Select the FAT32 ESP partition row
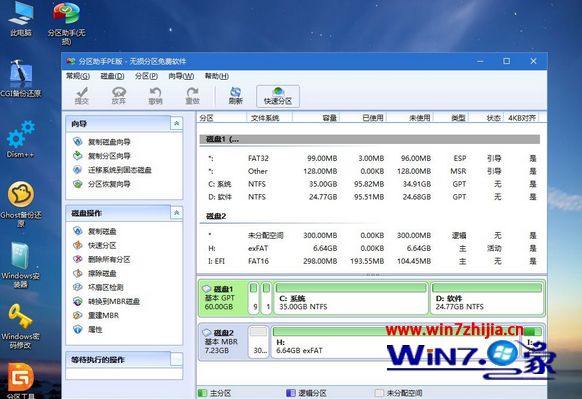The width and height of the screenshot is (582, 399). [x=371, y=158]
